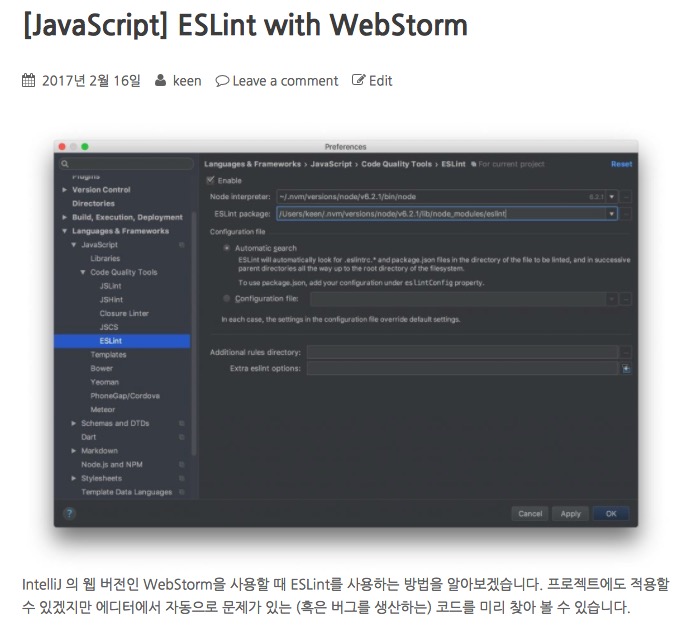This screenshot has height=632, width=695.
Task: Expand Build, Execution, Deployment node
Action: [x=65, y=217]
